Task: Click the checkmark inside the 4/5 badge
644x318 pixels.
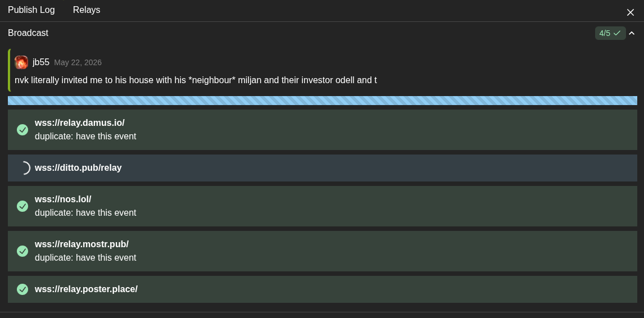Action: tap(617, 33)
